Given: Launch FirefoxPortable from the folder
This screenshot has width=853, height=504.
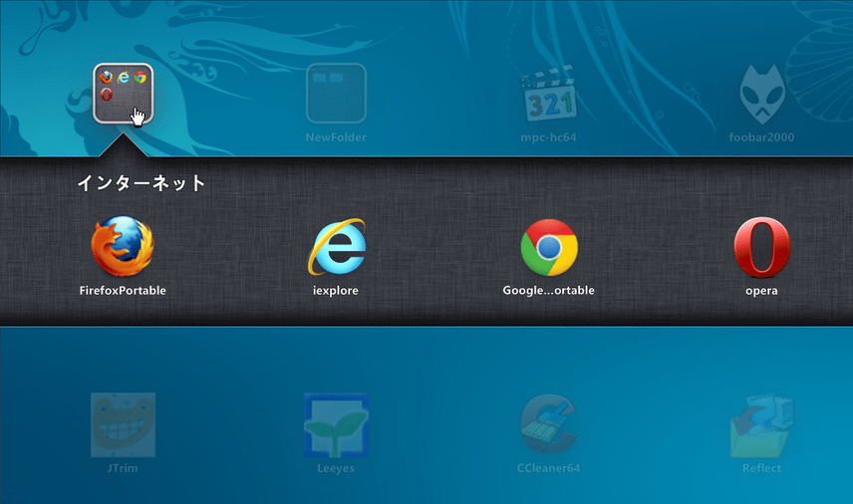Looking at the screenshot, I should pos(123,246).
